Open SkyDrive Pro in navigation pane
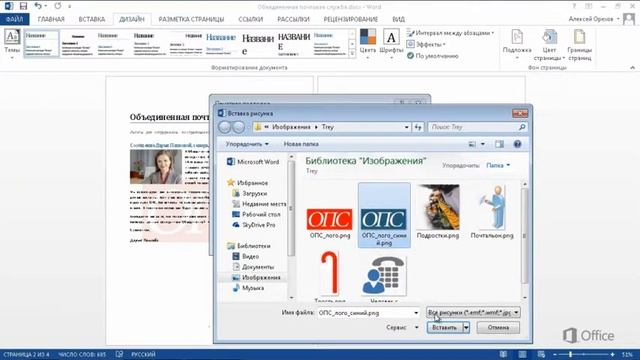This screenshot has width=640, height=360. 254,225
